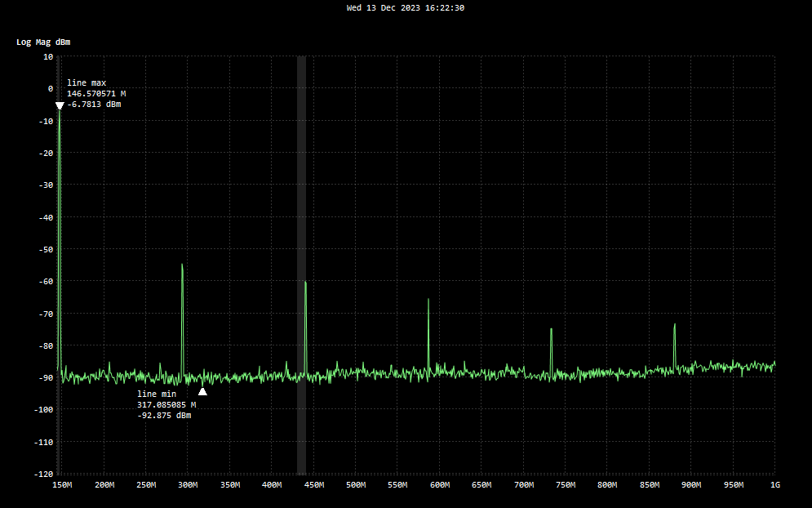Click the -120 y-axis label
Image resolution: width=812 pixels, height=508 pixels.
click(44, 474)
